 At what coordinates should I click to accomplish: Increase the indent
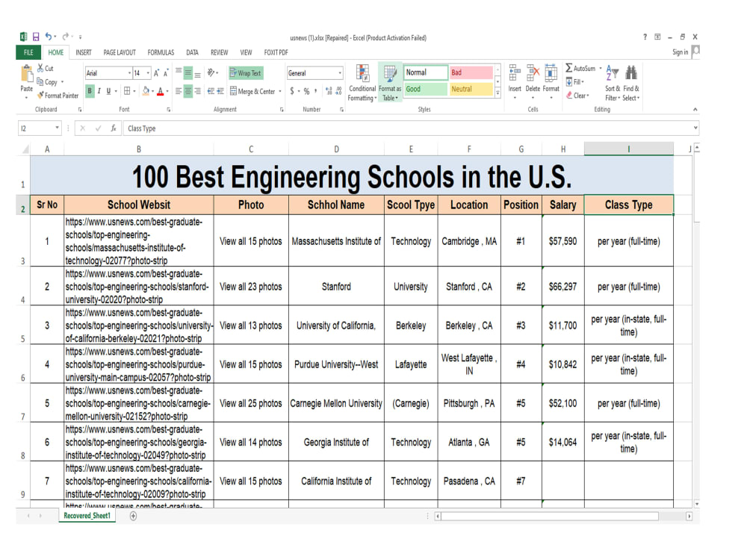point(220,91)
